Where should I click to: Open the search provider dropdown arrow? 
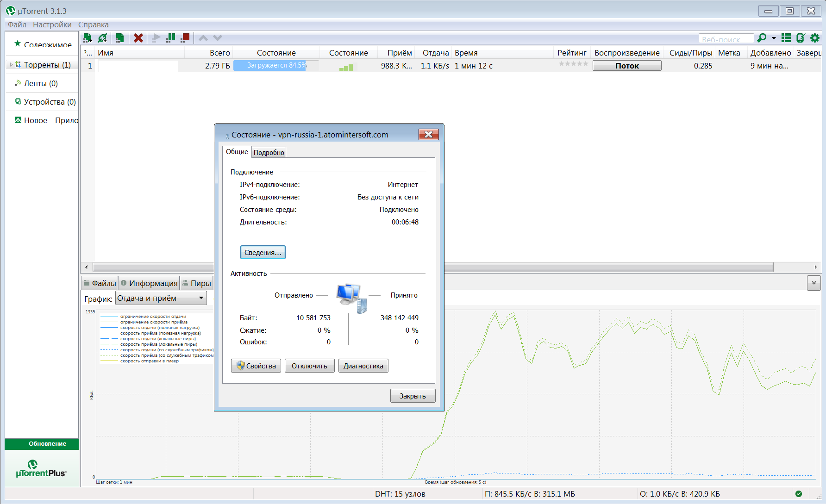point(774,38)
